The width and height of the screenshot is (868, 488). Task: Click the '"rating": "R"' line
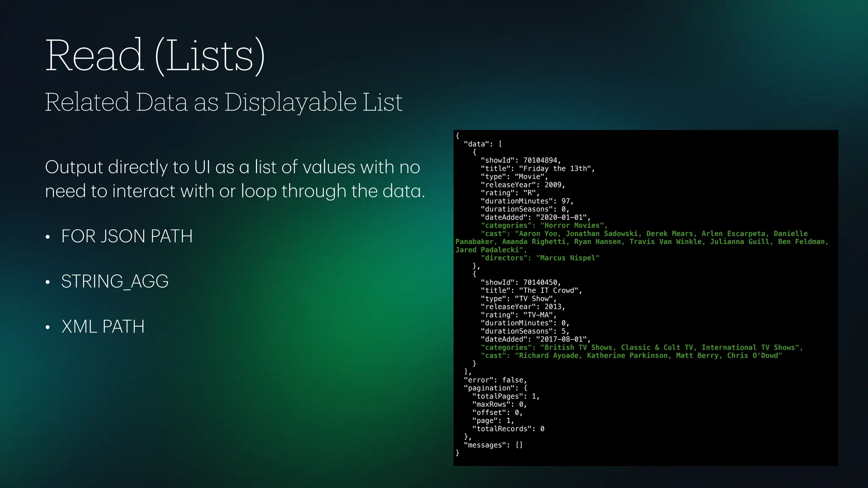510,193
